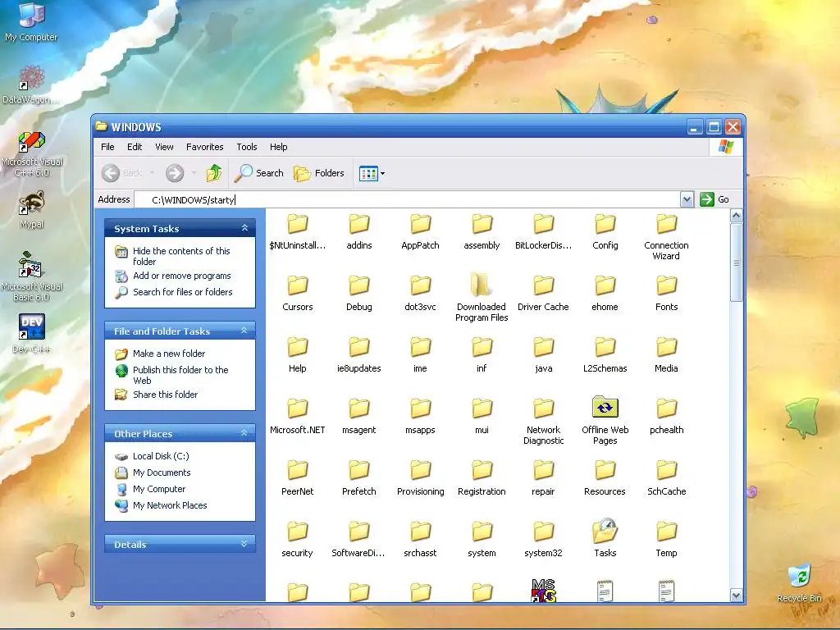Open the Downloaded Program Files folder
Viewport: 840px width, 630px height.
pyautogui.click(x=482, y=297)
